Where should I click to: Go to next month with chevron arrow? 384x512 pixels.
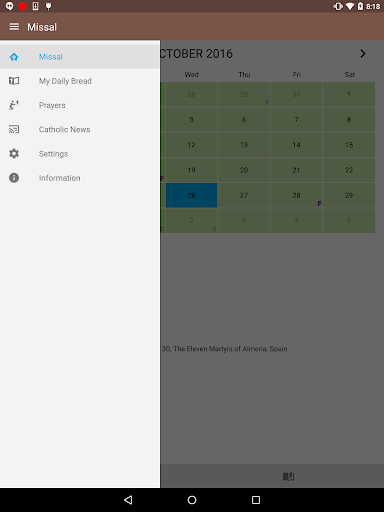pos(363,54)
